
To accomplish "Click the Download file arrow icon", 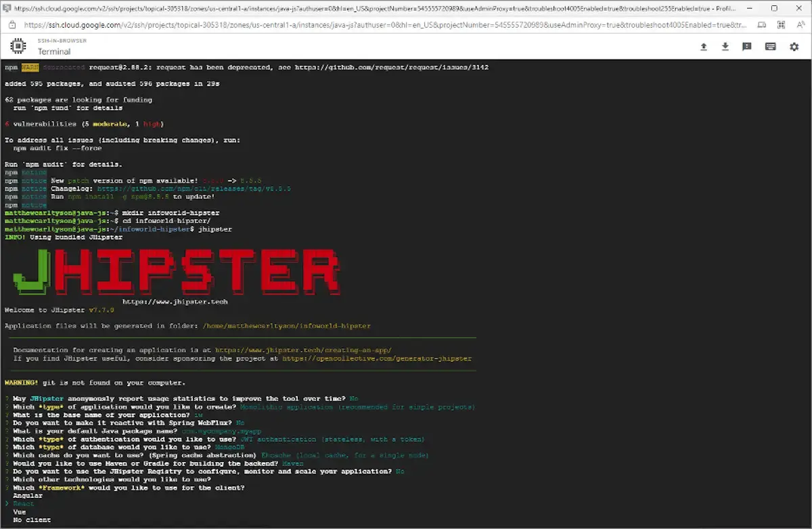I will pyautogui.click(x=725, y=47).
